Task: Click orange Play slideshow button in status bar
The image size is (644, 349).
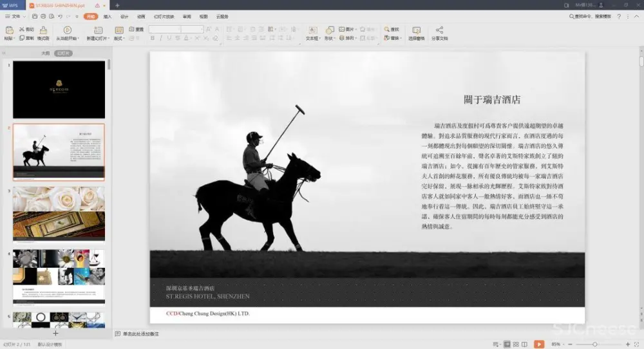Action: point(539,344)
